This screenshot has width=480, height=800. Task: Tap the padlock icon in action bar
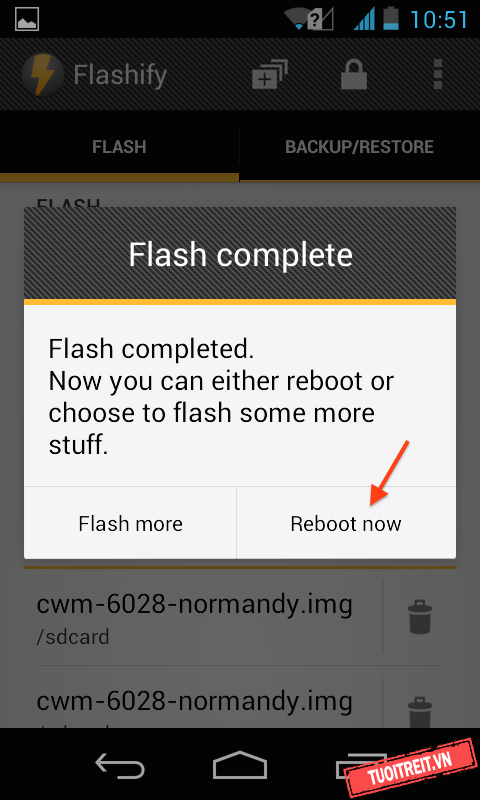pos(354,74)
